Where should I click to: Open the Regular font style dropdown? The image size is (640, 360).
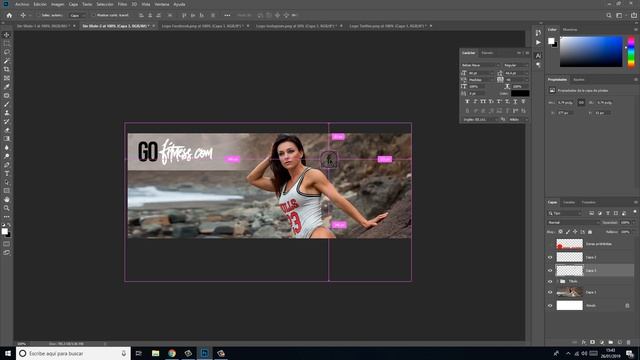pyautogui.click(x=516, y=65)
